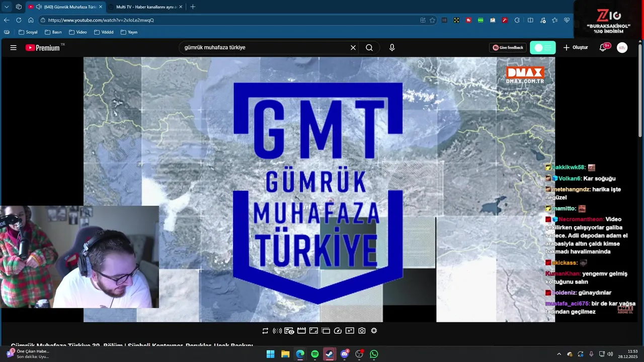
Task: Run search with the magnifier button
Action: pyautogui.click(x=369, y=48)
